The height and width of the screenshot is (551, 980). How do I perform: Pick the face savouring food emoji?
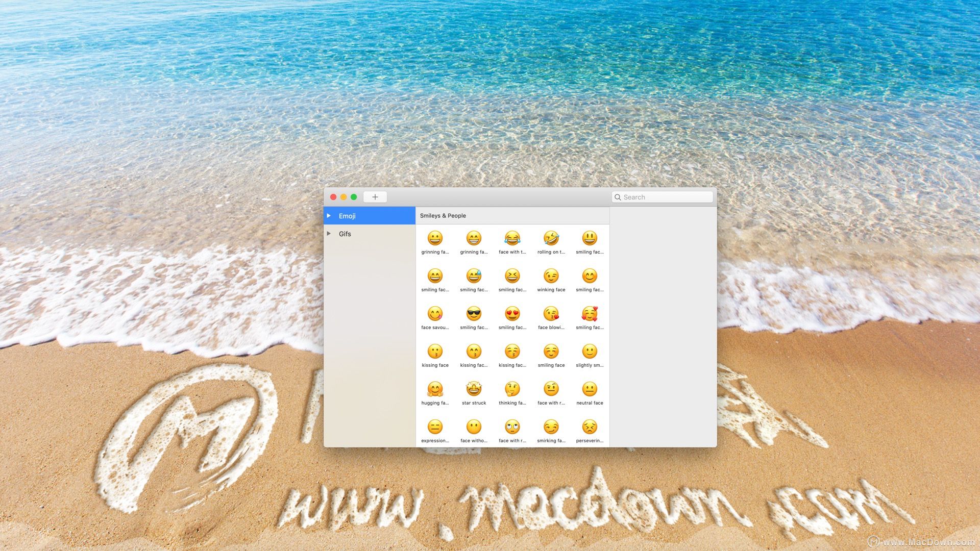(435, 314)
